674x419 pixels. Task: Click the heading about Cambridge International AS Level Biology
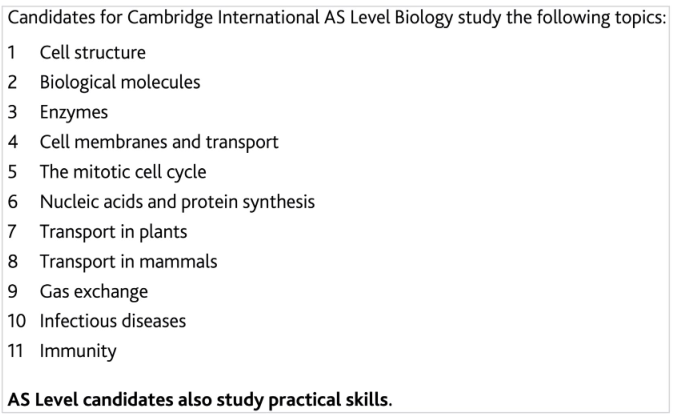(x=337, y=18)
